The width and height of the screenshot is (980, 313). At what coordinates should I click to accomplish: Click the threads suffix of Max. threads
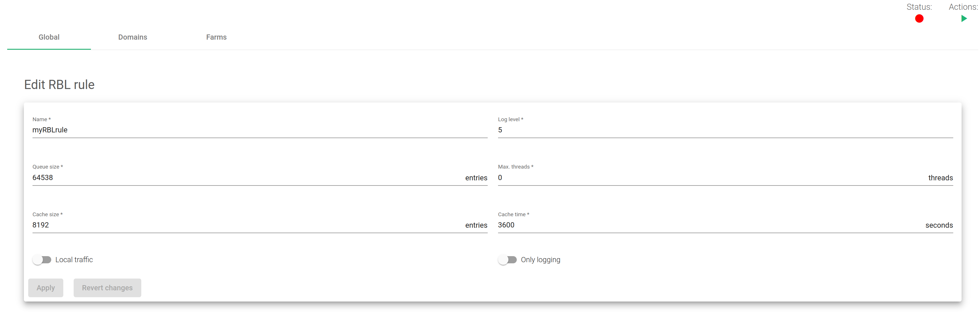coord(940,178)
